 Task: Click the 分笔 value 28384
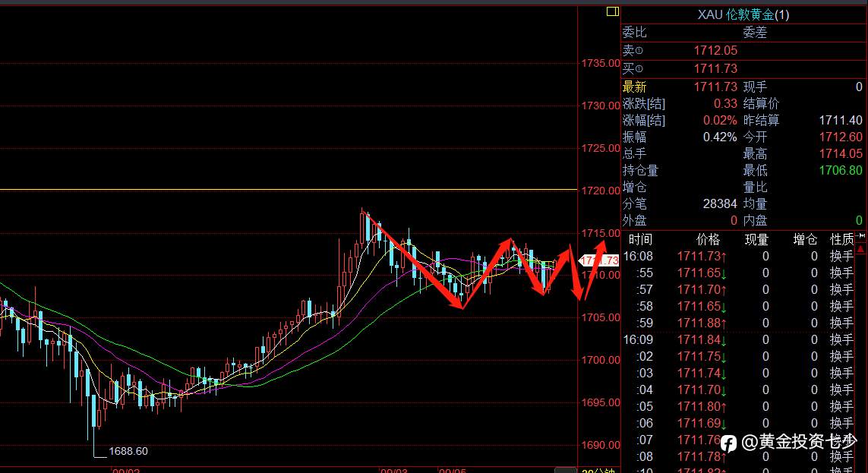(x=720, y=203)
